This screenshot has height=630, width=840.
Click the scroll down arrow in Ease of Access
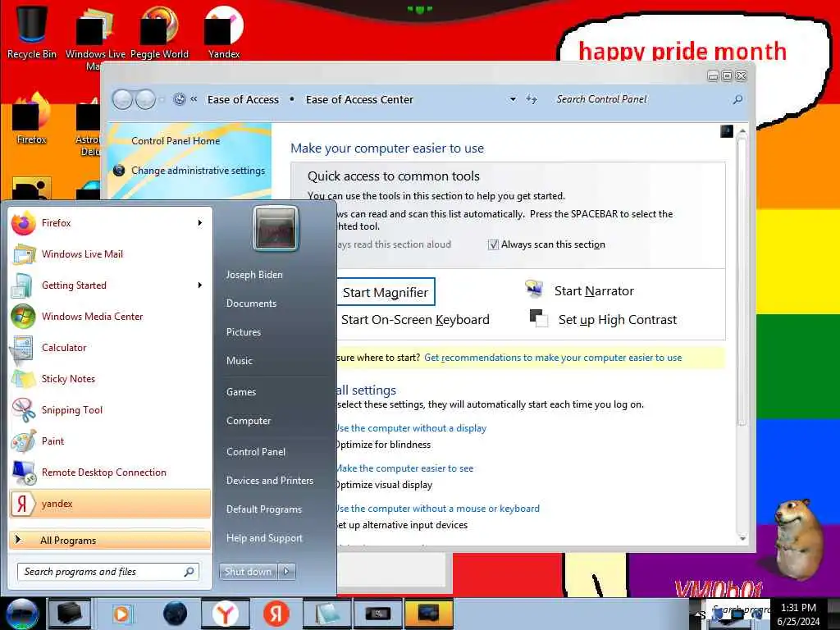[x=742, y=538]
